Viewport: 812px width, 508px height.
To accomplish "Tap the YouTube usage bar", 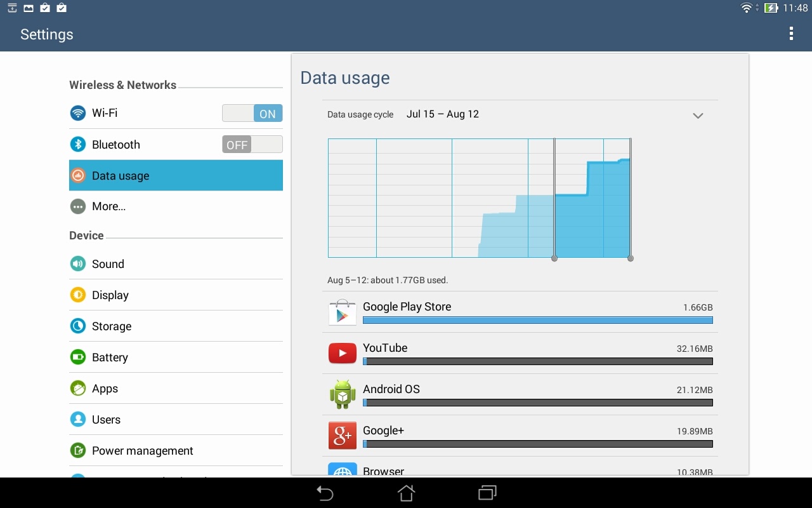I will point(538,361).
